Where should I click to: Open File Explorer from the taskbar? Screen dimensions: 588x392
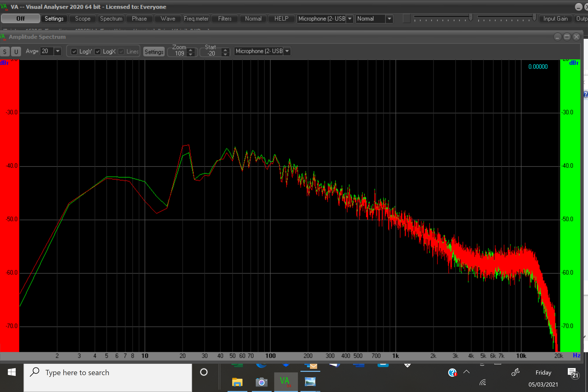237,382
